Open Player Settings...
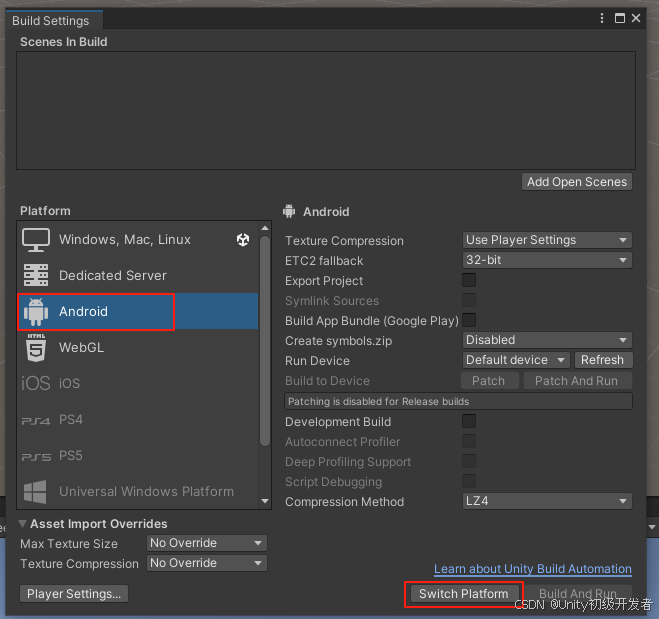The width and height of the screenshot is (659, 619). click(x=74, y=594)
